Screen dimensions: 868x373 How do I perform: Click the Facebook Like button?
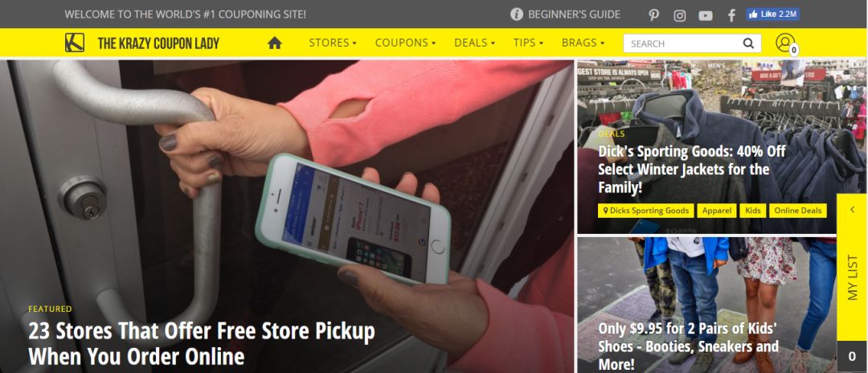(x=772, y=14)
